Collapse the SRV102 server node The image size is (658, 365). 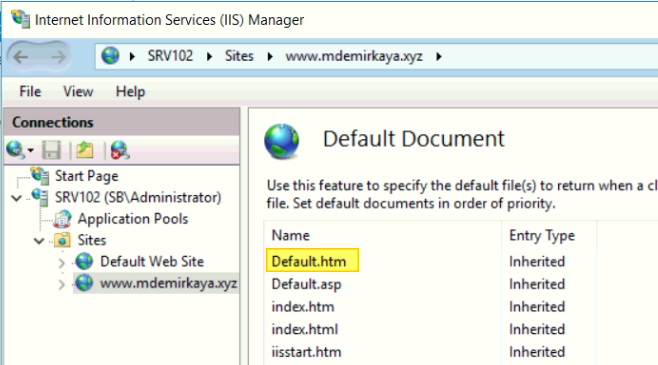point(17,198)
